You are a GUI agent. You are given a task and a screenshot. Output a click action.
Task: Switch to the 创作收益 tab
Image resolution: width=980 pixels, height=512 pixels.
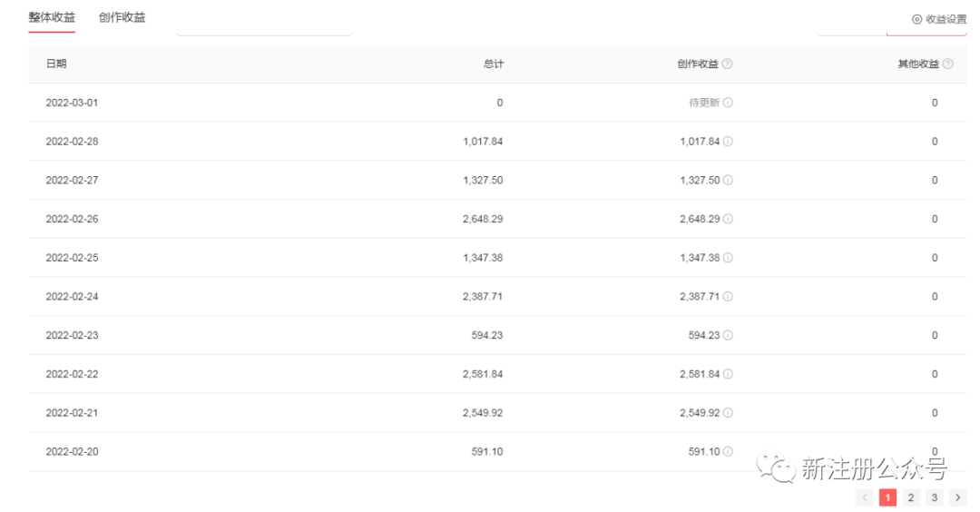(122, 17)
